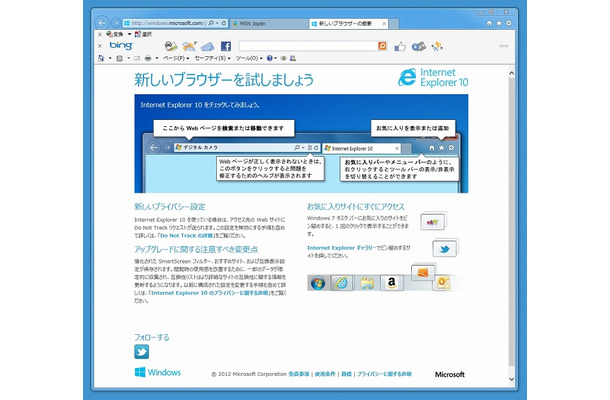
Task: Click the vertical scrollbar thumb
Action: [x=512, y=222]
